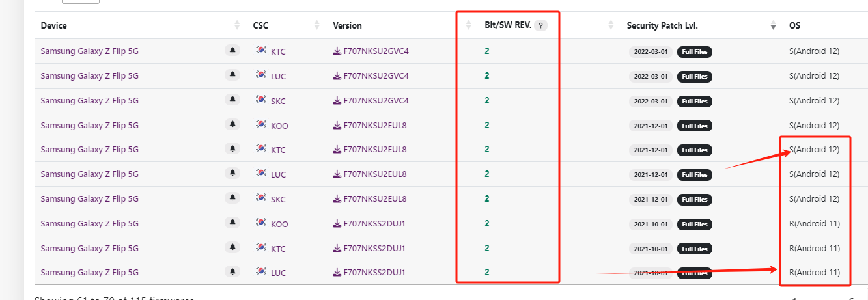Click the bell icon in the KTC F707NKSU2EUL8 row
The image size is (868, 300).
pos(232,148)
